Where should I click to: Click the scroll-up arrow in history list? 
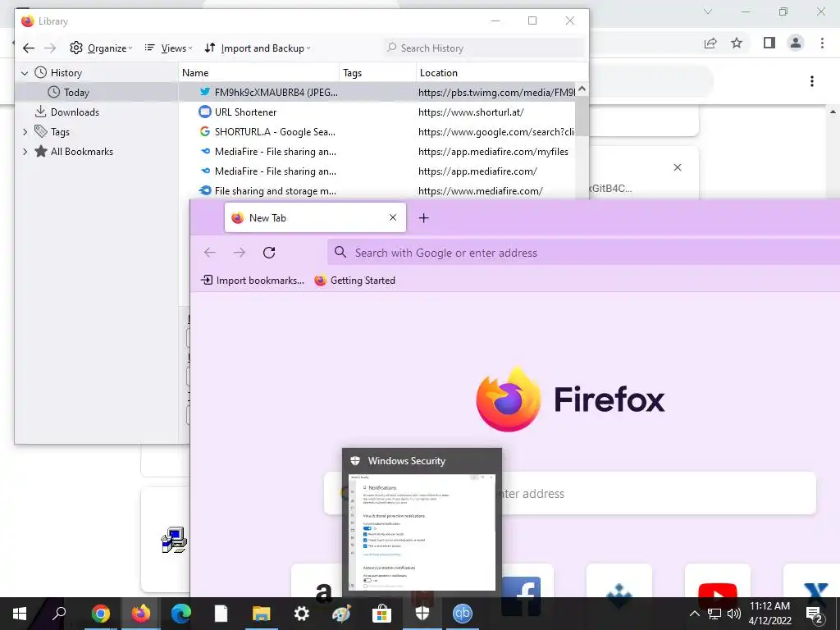click(x=582, y=89)
